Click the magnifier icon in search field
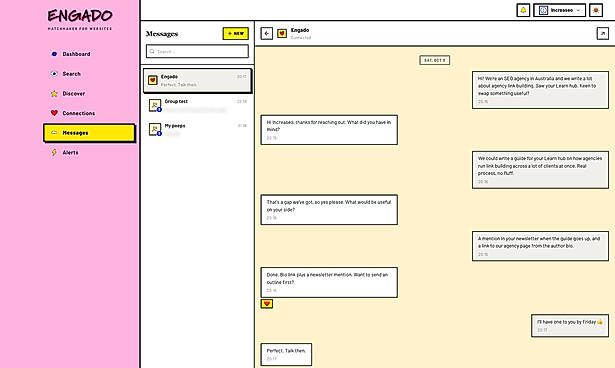Viewport: 615px width, 368px height. pos(152,51)
